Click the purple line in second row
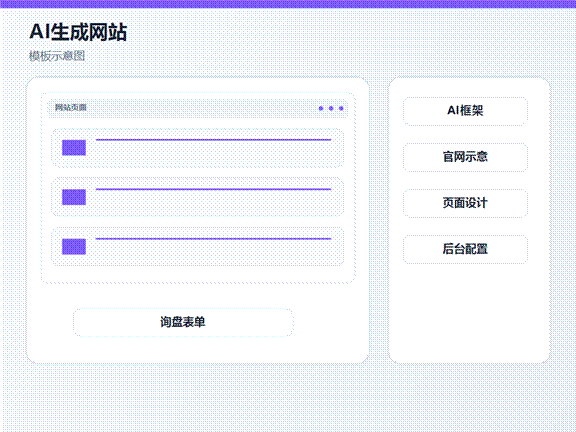This screenshot has height=432, width=576. [x=213, y=189]
